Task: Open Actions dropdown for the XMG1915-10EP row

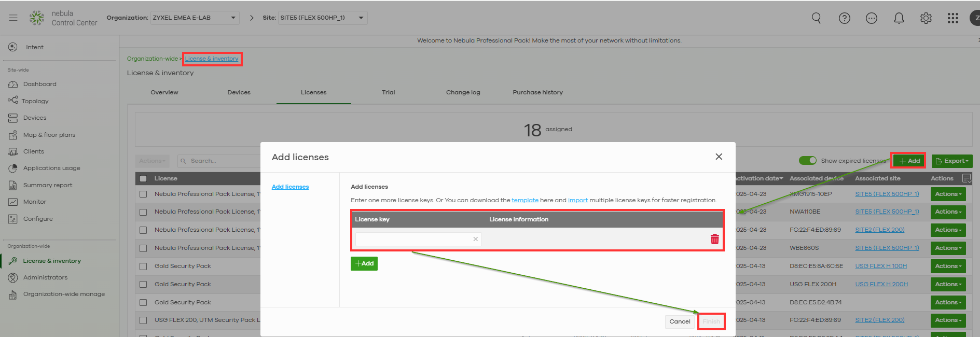Action: point(948,194)
